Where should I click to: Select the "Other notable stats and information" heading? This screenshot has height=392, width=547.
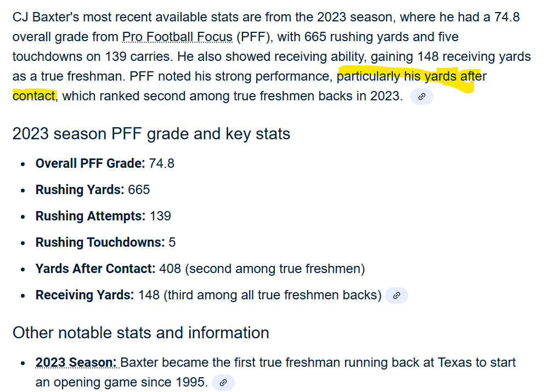tap(140, 333)
